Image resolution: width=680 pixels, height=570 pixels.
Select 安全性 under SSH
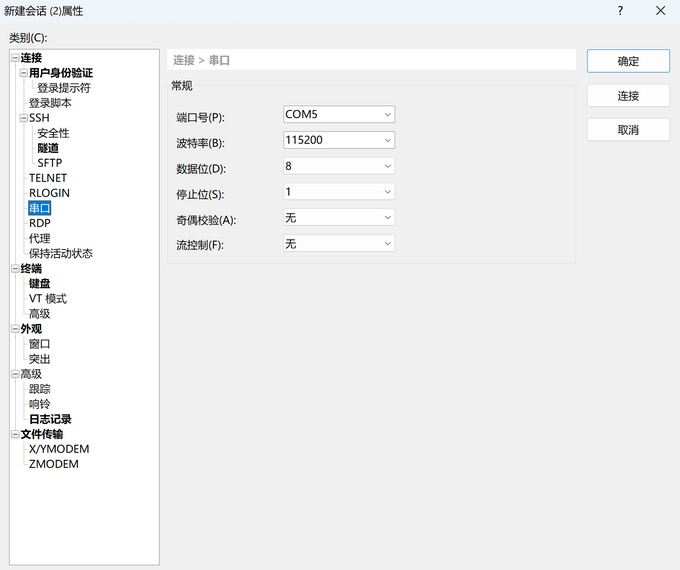[53, 133]
